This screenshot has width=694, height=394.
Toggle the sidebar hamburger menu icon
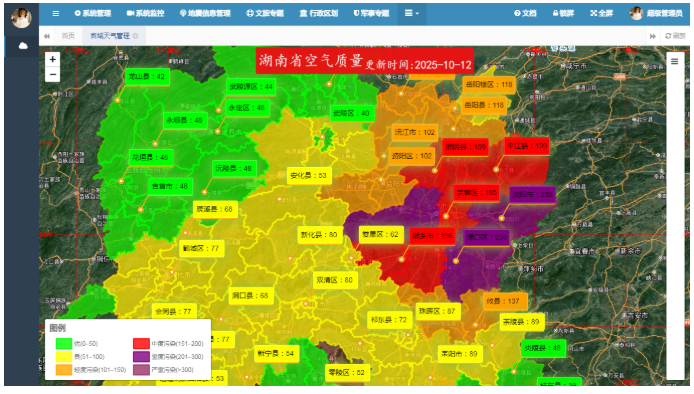point(55,13)
